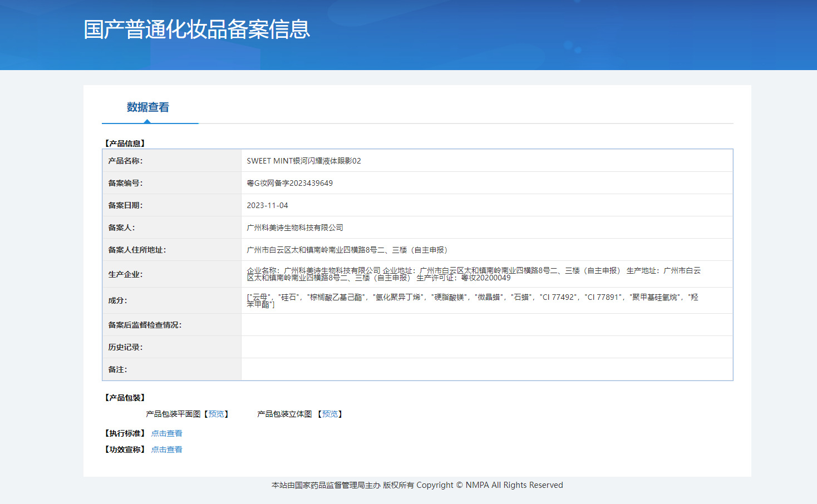Open 预览 link for 产品包装平面图
Image resolution: width=817 pixels, height=504 pixels.
(216, 414)
